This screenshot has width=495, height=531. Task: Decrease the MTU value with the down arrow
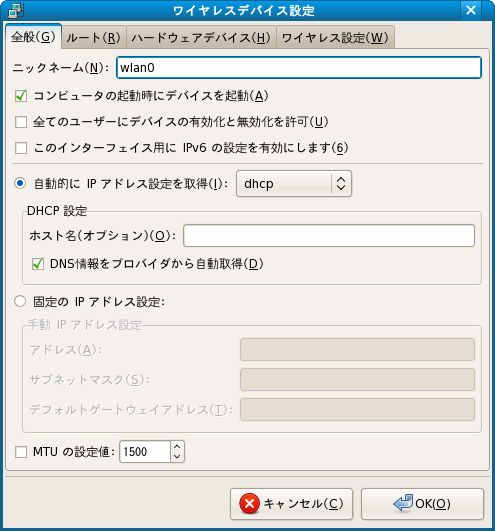(x=177, y=456)
